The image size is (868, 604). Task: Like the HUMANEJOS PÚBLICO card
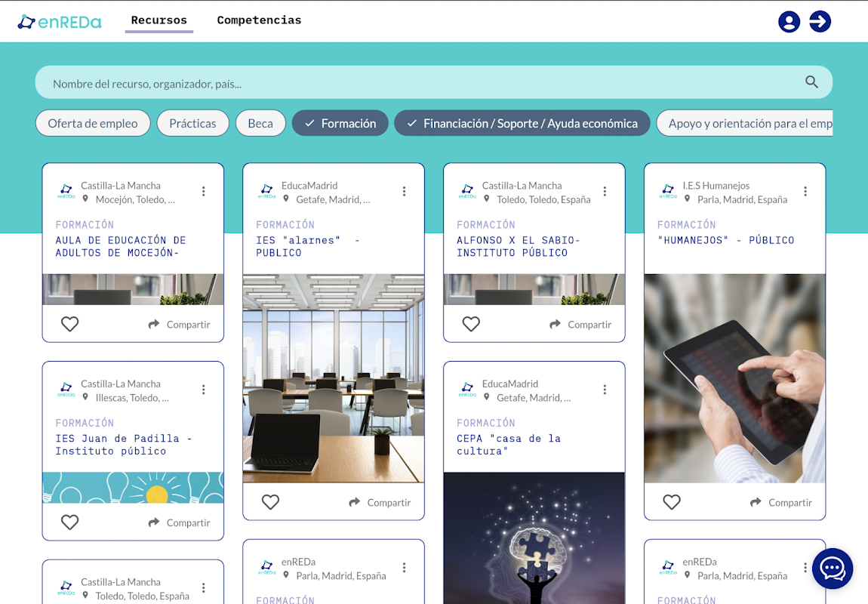[672, 502]
